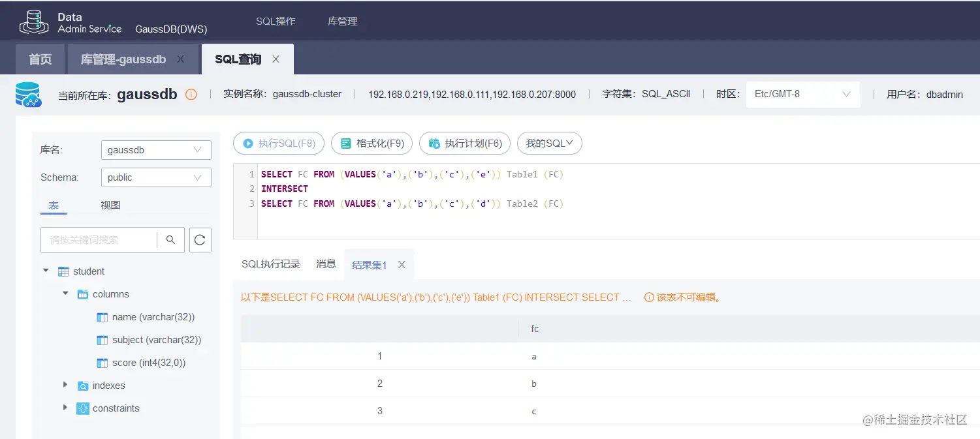Click the orange SQL statement summary text

tap(436, 297)
